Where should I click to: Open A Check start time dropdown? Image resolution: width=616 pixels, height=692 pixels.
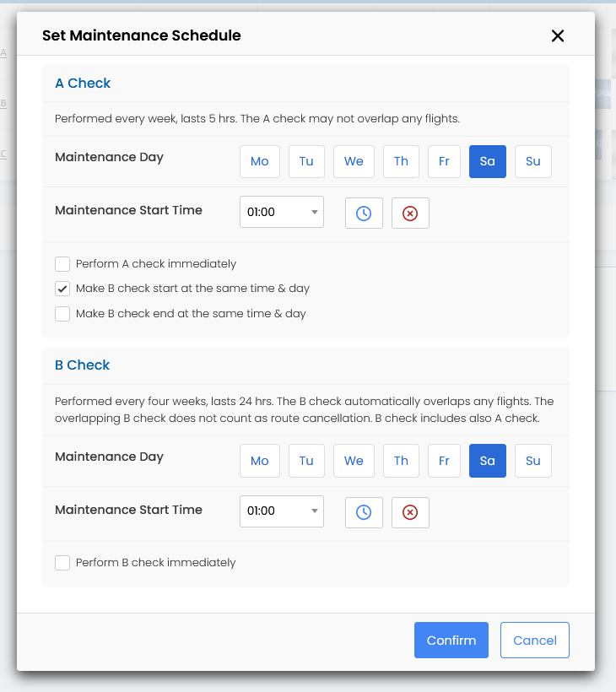281,213
